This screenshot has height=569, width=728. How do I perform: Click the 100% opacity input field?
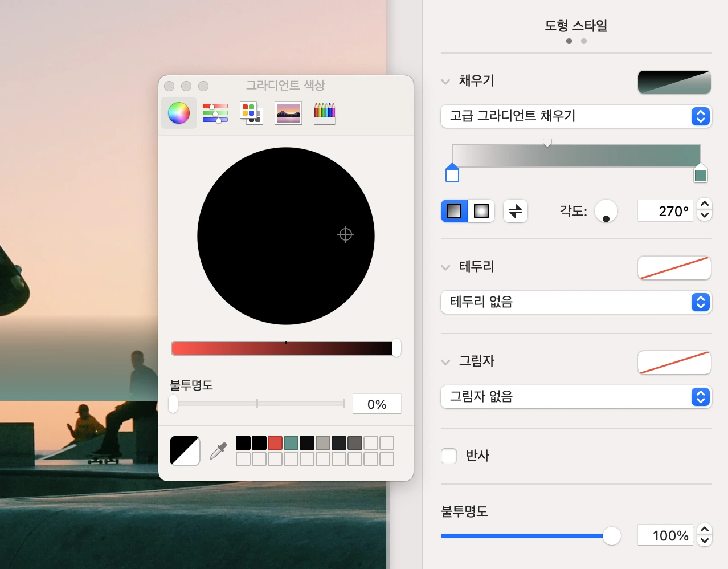click(665, 535)
